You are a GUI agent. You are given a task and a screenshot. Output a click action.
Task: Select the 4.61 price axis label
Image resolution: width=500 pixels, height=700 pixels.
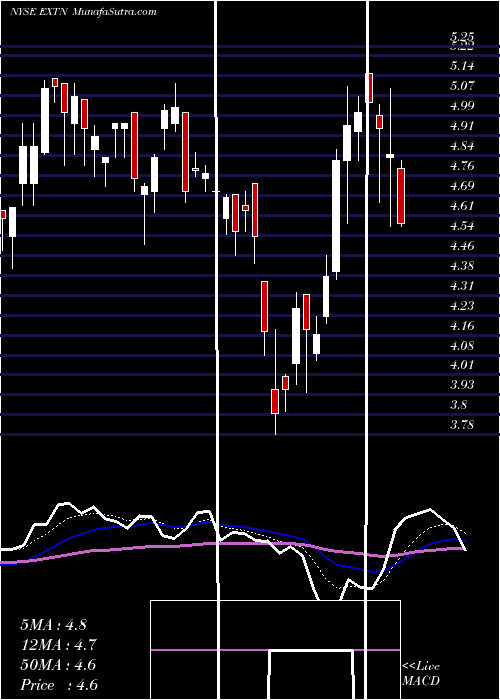tap(462, 206)
